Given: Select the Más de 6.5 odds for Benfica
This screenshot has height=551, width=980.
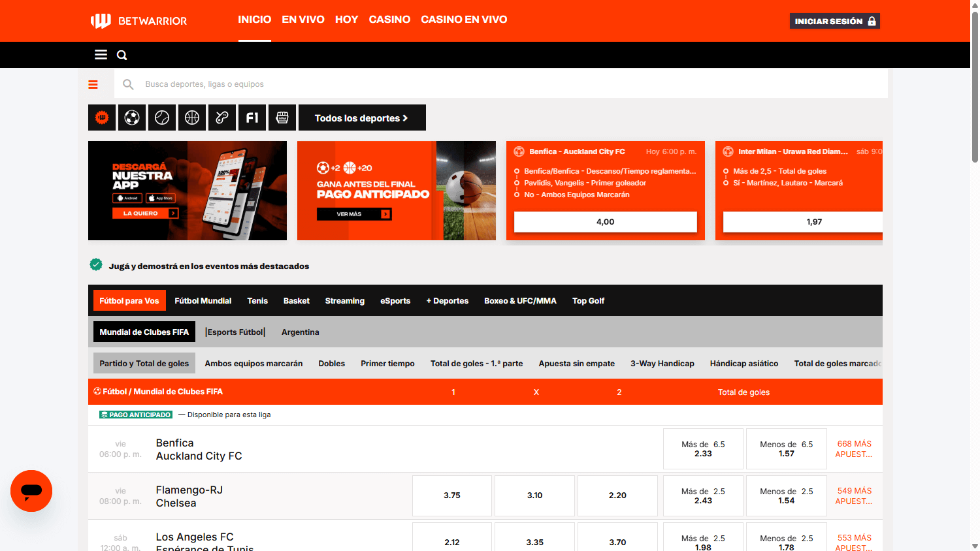Looking at the screenshot, I should (x=703, y=449).
